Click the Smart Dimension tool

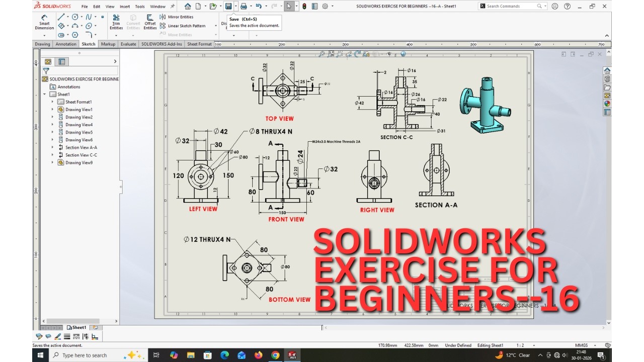pos(44,22)
